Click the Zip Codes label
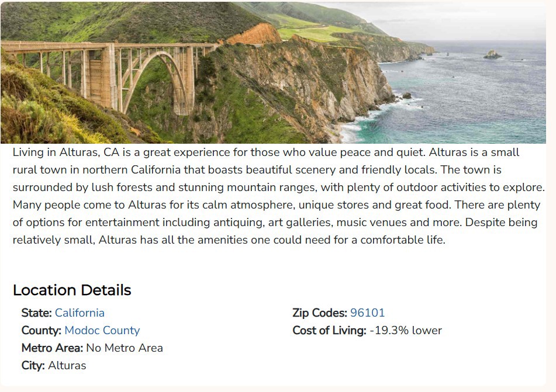The image size is (556, 392). pos(319,313)
